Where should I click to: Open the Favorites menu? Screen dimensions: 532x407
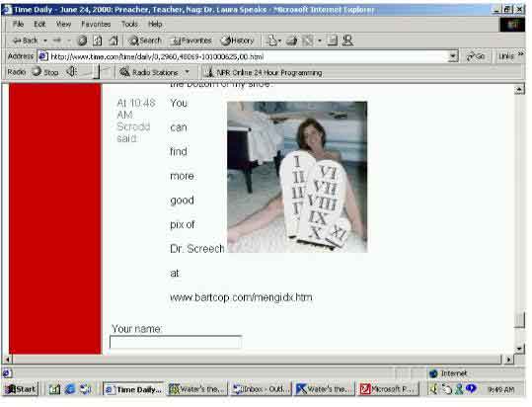[96, 24]
